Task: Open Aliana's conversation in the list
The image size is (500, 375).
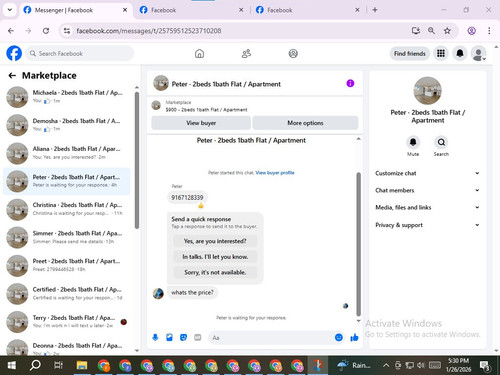Action: point(67,153)
